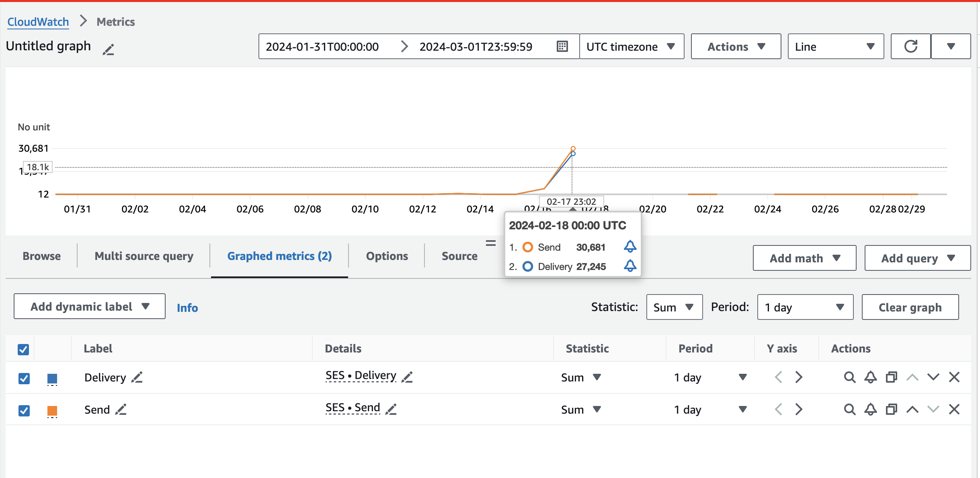Go to the CloudWatch breadcrumb link
The height and width of the screenshot is (478, 980).
coord(38,22)
